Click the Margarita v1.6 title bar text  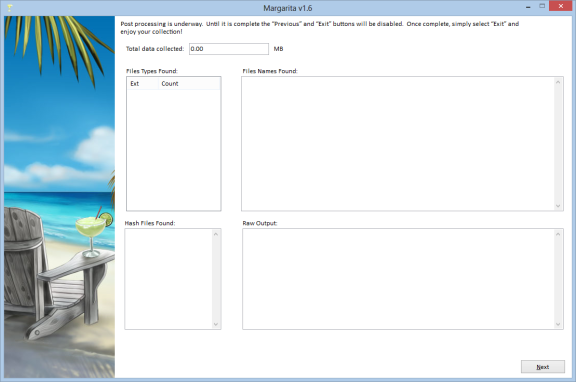288,8
